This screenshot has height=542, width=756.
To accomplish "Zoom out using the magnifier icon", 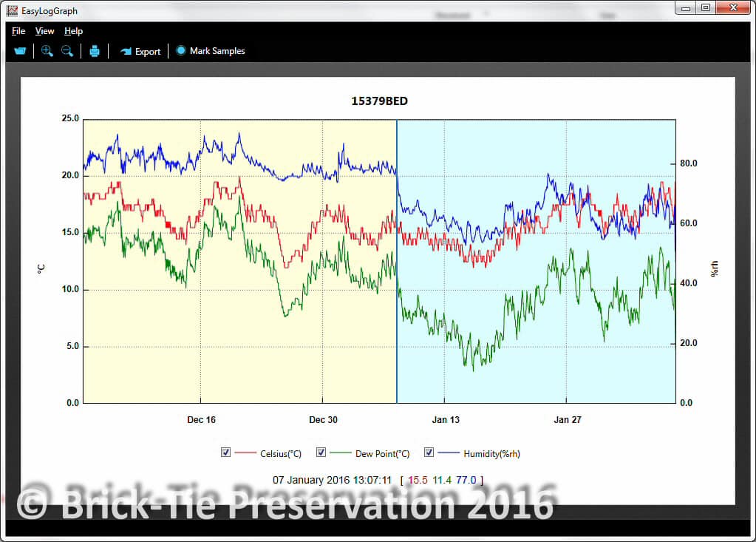I will (x=67, y=51).
